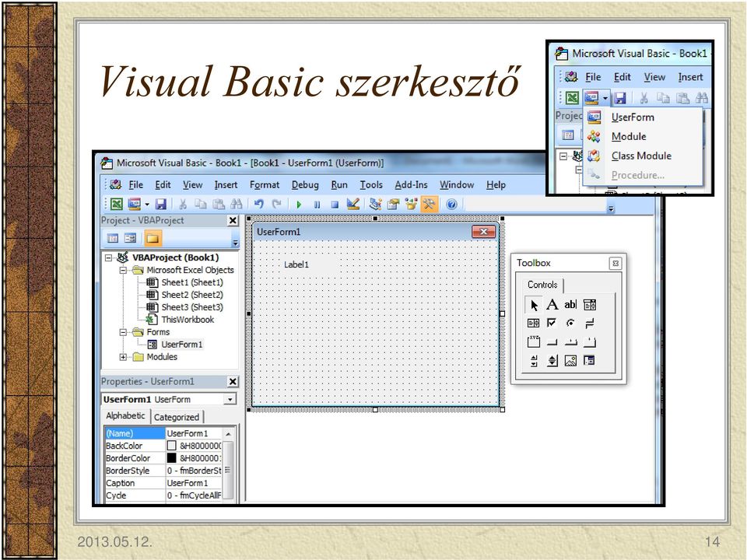Close the Project - VBAProject panel
747x560 pixels.
tap(233, 220)
